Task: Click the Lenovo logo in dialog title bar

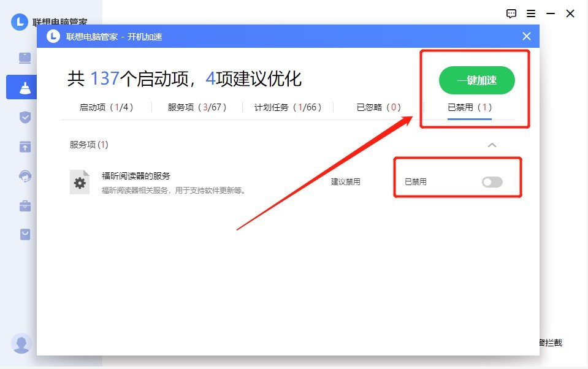Action: (x=53, y=36)
